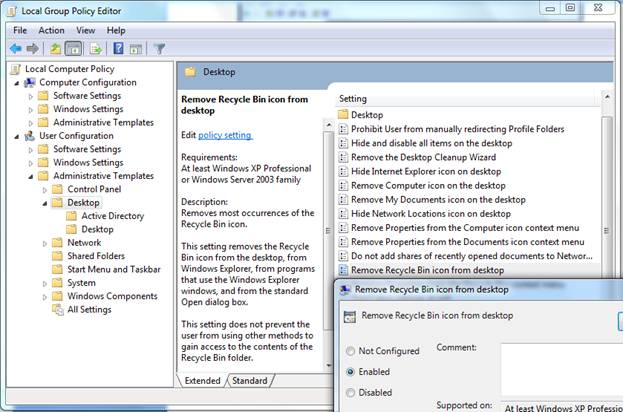The image size is (623, 412).
Task: Expand the System tree node
Action: 45,284
